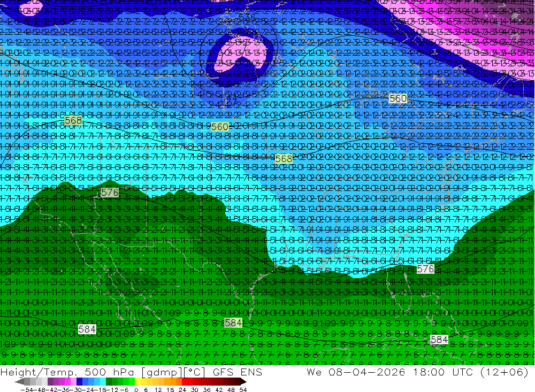The image size is (535, 392).
Task: Click the 560 contour label in map center
Action: click(220, 127)
